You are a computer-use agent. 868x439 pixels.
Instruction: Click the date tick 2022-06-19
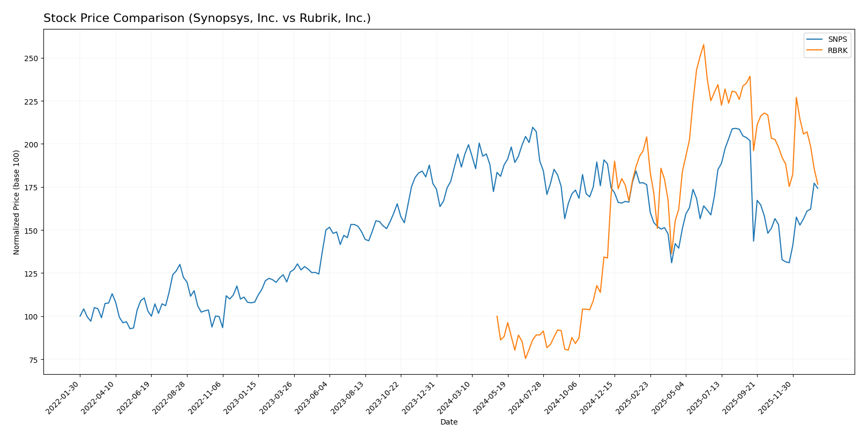tap(134, 398)
